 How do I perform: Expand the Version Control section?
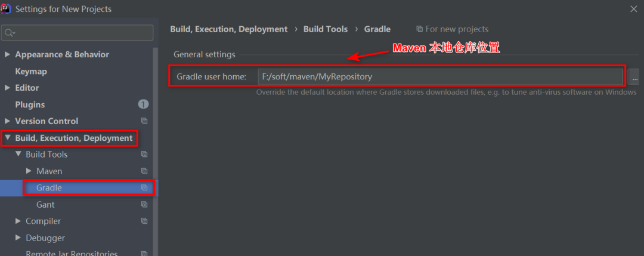click(7, 121)
